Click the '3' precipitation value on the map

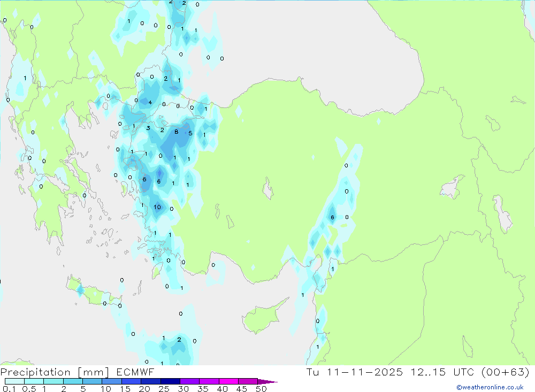[x=148, y=128]
